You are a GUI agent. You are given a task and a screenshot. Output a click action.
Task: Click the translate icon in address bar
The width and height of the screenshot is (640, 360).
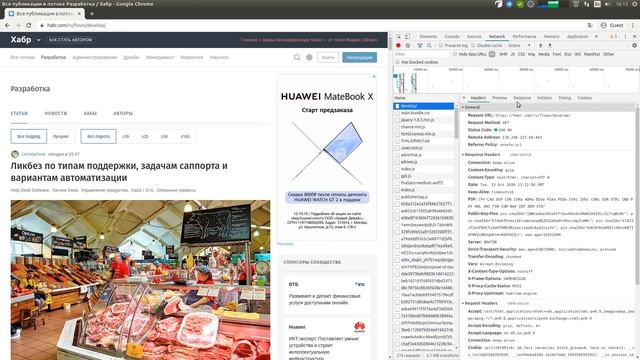pos(590,25)
